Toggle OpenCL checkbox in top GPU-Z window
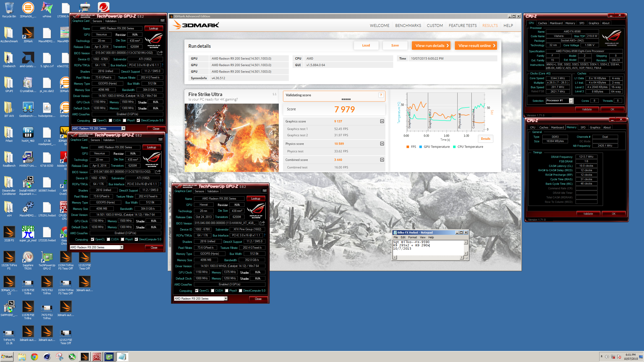The image size is (644, 362). point(95,120)
